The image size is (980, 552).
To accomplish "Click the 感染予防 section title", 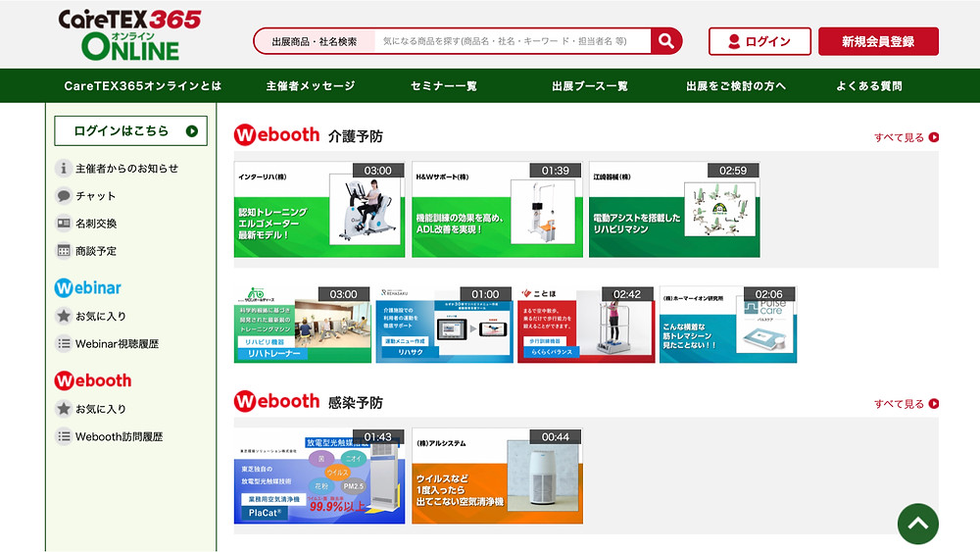I will click(x=355, y=403).
